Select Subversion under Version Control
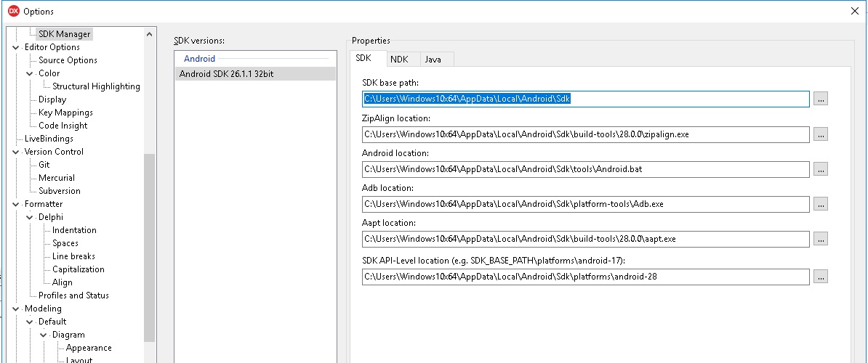This screenshot has height=363, width=868. 59,191
